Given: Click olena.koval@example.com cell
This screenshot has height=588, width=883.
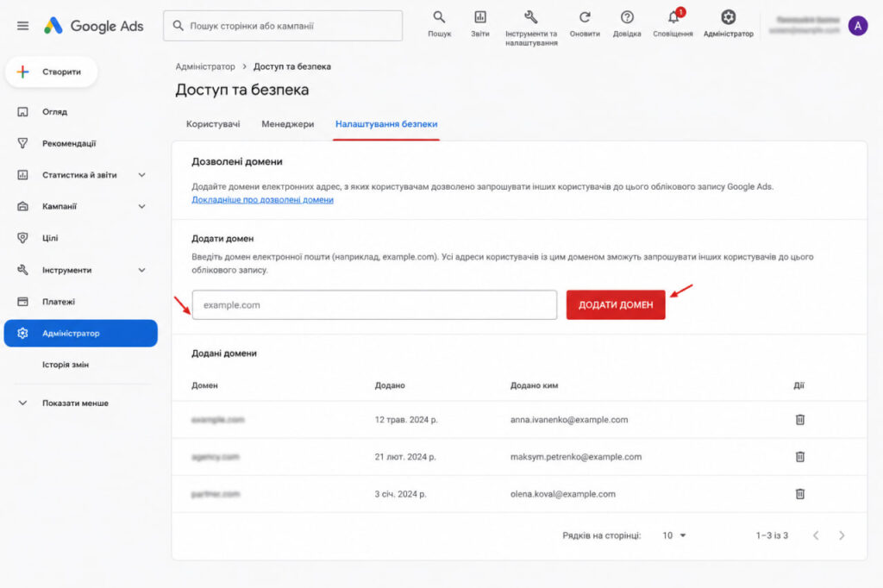Looking at the screenshot, I should (562, 494).
